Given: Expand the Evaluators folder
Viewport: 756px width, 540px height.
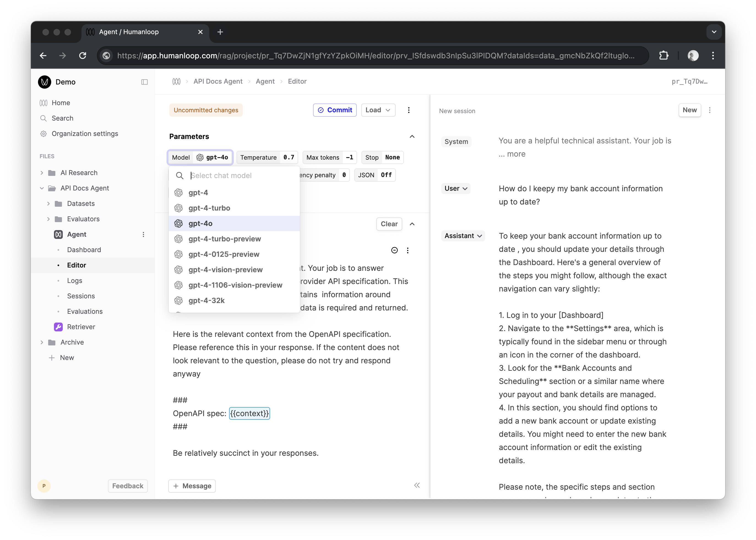Looking at the screenshot, I should [x=48, y=219].
